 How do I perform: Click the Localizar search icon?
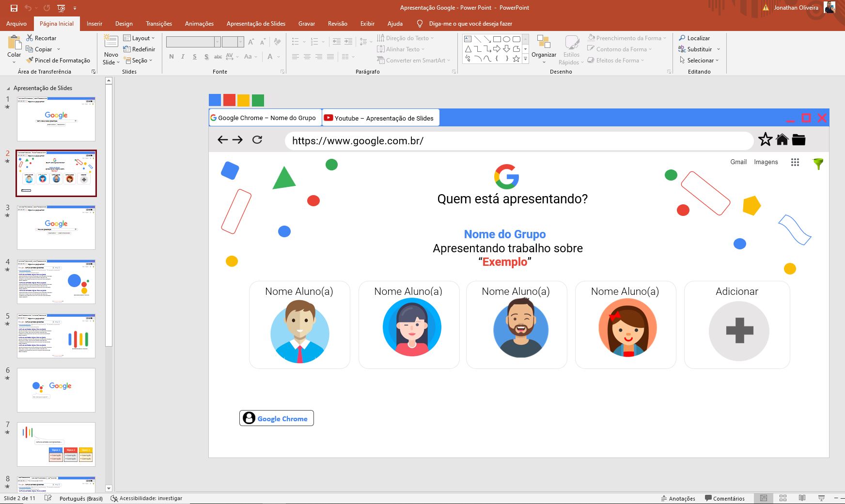coord(694,38)
